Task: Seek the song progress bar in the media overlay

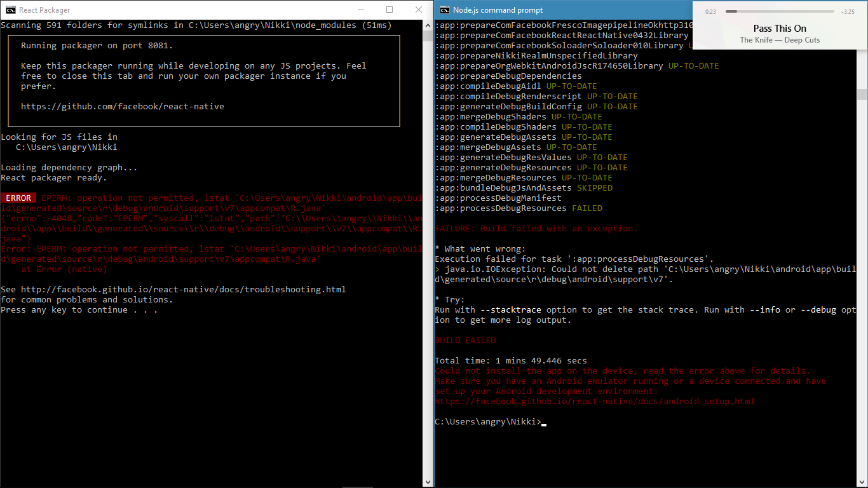Action: (780, 11)
